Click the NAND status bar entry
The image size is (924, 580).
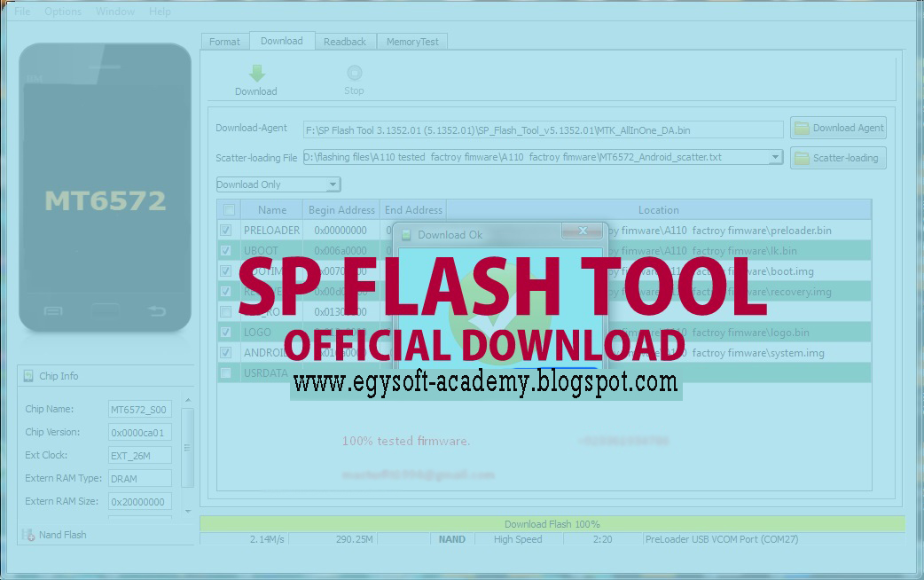(x=452, y=538)
